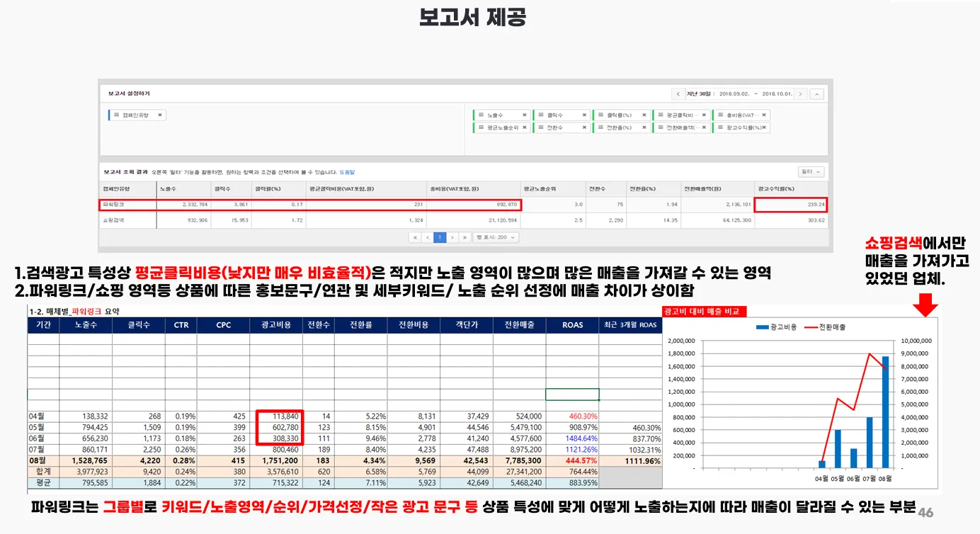The image size is (980, 534).
Task: Remove the 캠페인유형 dimension chip
Action: 160,115
